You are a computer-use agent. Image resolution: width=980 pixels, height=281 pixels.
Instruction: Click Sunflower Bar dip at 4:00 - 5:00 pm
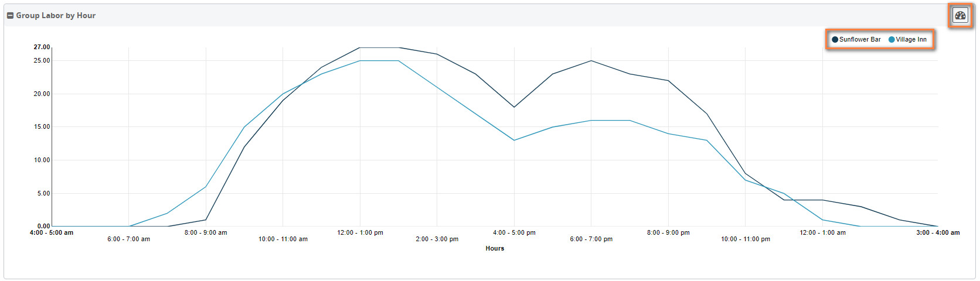[x=514, y=107]
